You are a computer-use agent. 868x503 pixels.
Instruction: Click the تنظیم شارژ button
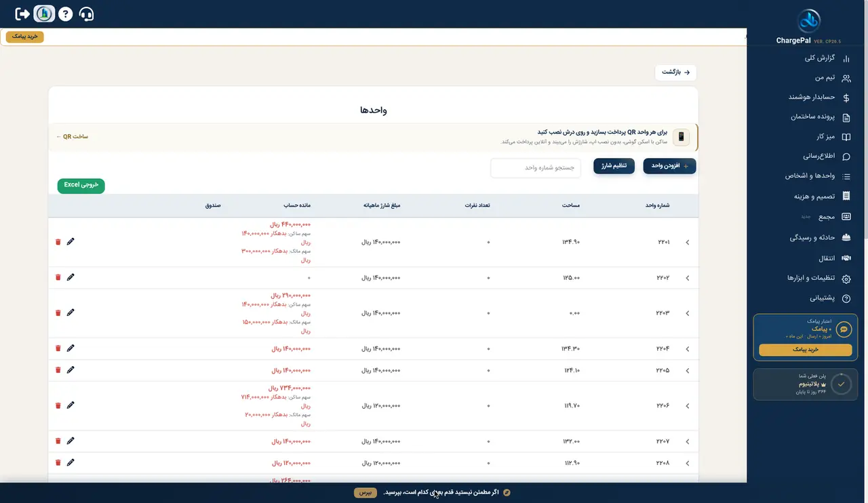point(614,166)
